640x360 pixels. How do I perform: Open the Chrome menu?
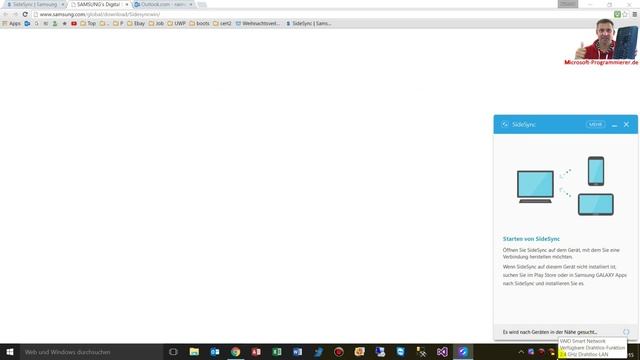(634, 14)
